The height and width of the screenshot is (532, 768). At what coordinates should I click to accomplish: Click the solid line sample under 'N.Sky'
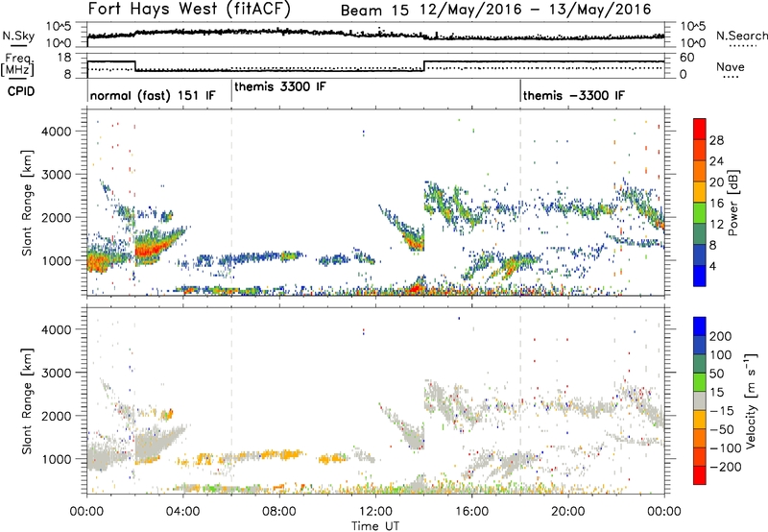coord(18,45)
